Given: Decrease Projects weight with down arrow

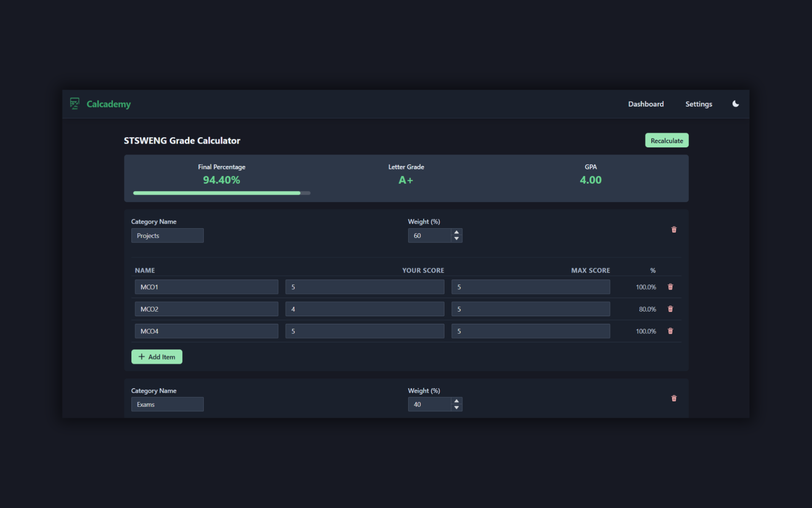Looking at the screenshot, I should point(456,239).
